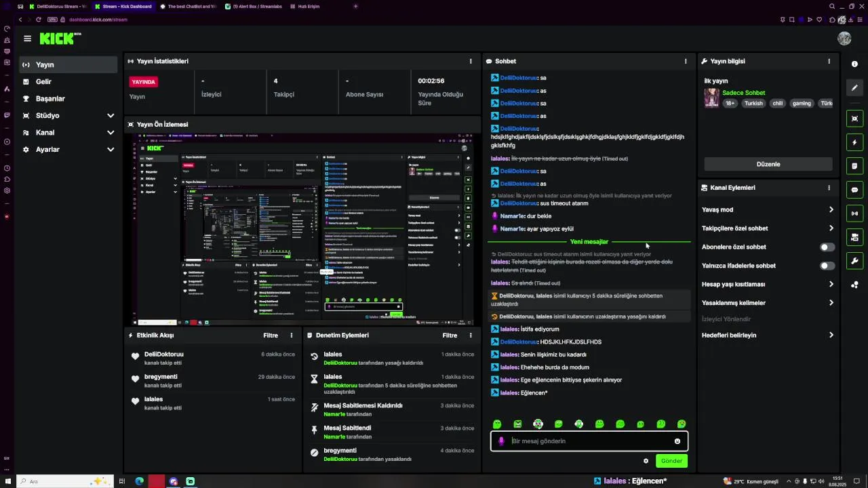Viewport: 868px width, 488px height.
Task: Open the Denetim Eylemleri three-dot menu
Action: point(471,335)
